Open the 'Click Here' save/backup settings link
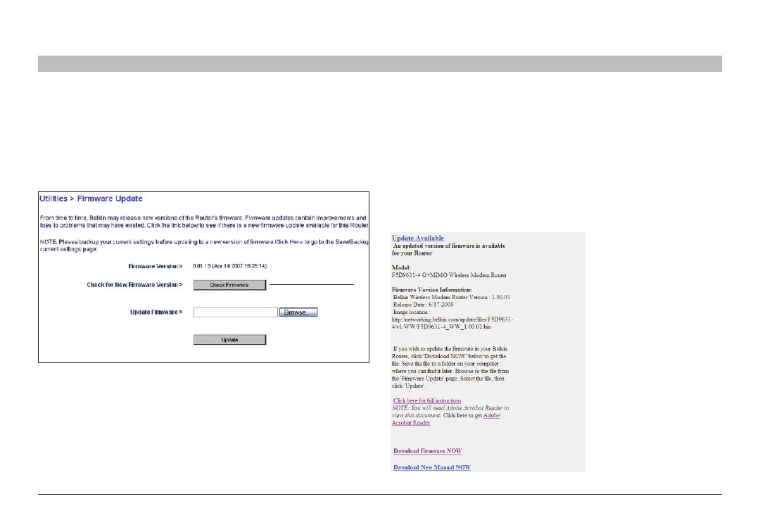 coord(289,242)
